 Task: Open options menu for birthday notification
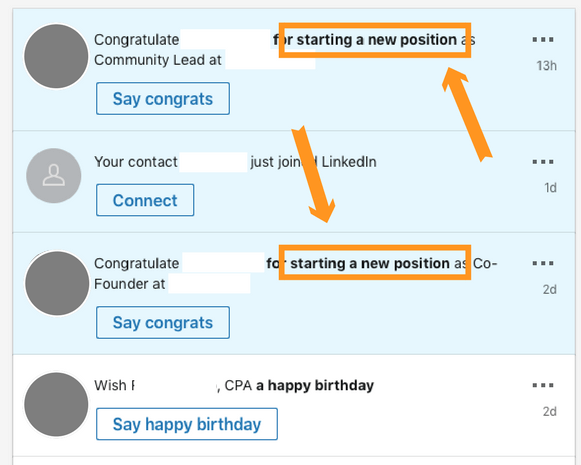pyautogui.click(x=543, y=385)
